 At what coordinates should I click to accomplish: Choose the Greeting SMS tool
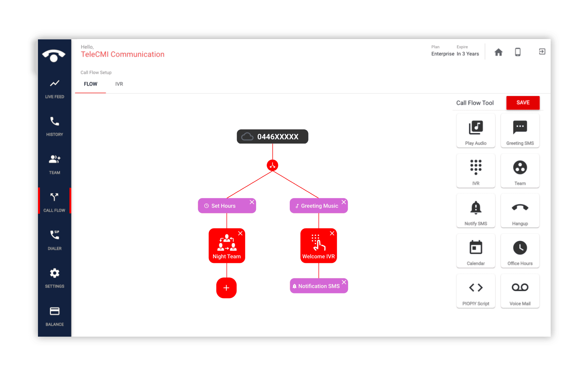point(520,131)
